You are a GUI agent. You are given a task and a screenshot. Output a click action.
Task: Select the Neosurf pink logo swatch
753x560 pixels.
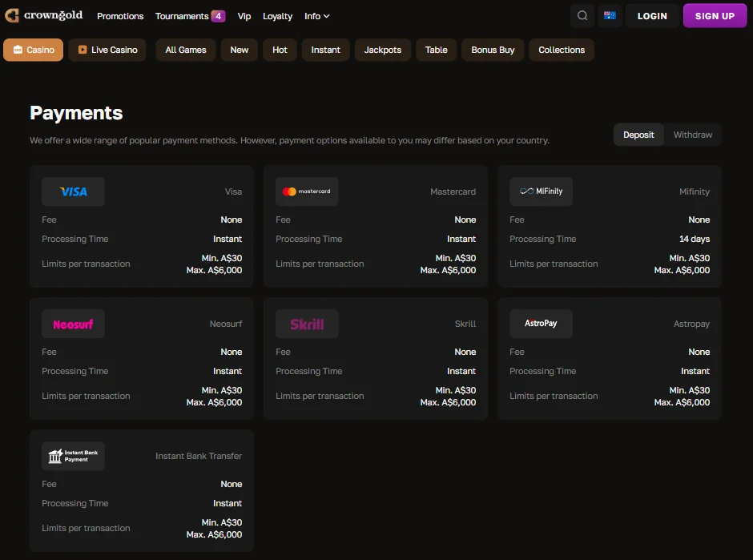coord(73,323)
